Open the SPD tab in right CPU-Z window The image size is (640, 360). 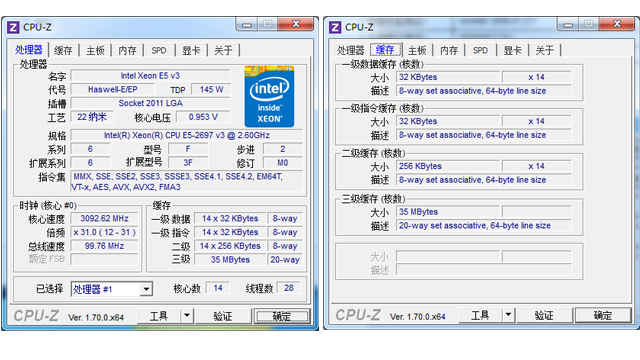tap(480, 50)
